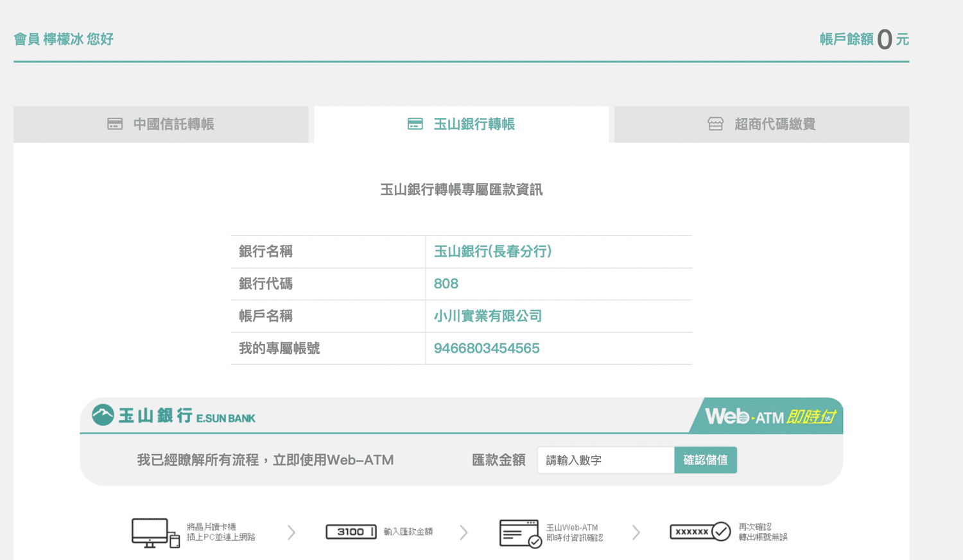Click the xxxxxx account checkmark icon
The width and height of the screenshot is (963, 560).
(700, 532)
